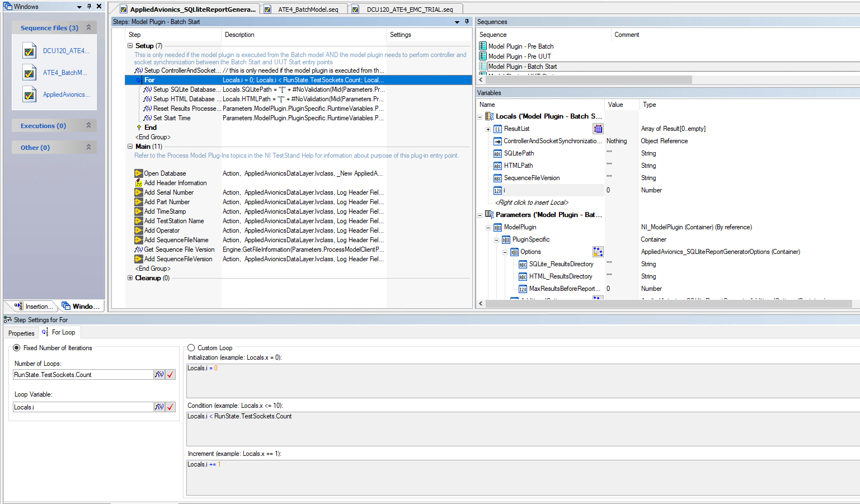Open the For Loop tab
The image size is (860, 504).
(59, 332)
